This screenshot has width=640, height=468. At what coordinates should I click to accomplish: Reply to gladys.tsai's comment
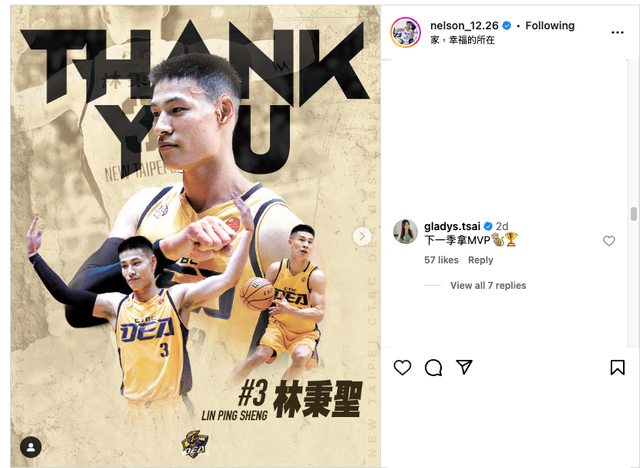[x=480, y=260]
